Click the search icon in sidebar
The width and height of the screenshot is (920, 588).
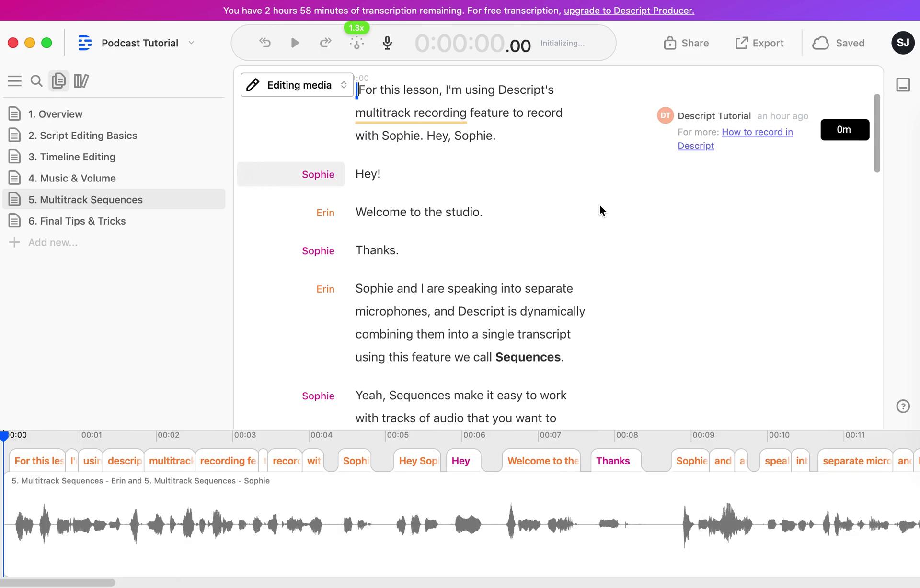(36, 80)
